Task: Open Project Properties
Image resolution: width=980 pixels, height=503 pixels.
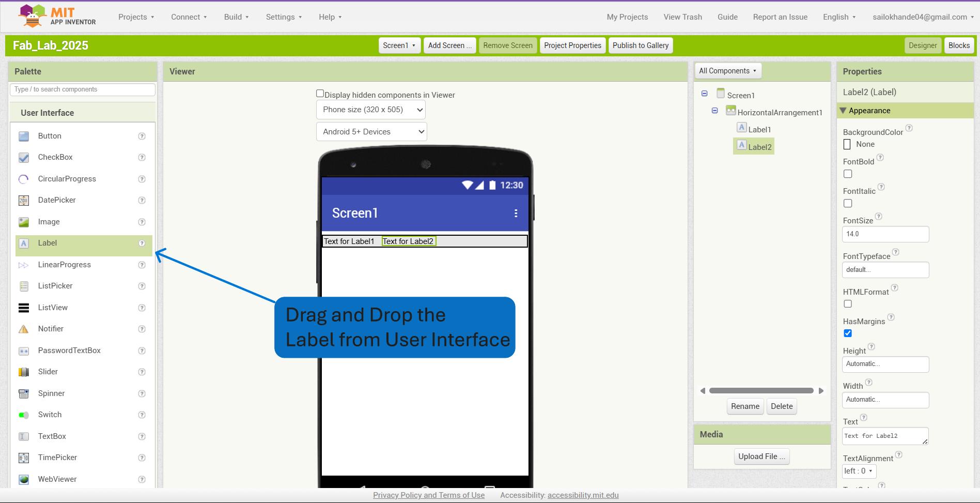Action: pyautogui.click(x=572, y=45)
